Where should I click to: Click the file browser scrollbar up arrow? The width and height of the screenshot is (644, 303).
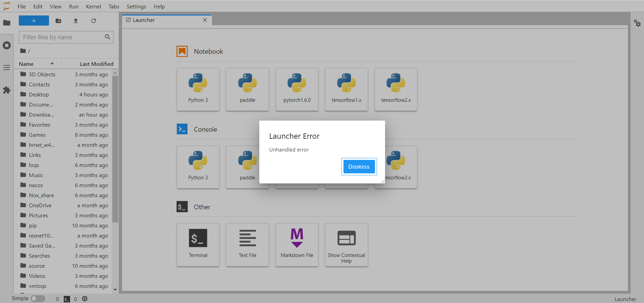pyautogui.click(x=115, y=73)
